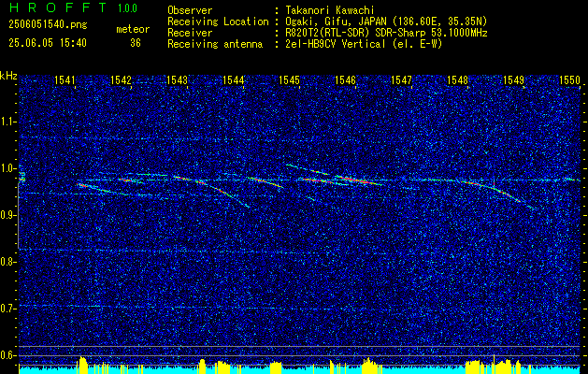Click the 0.7 kHz axis label
Image resolution: width=588 pixels, height=374 pixels.
click(x=7, y=309)
